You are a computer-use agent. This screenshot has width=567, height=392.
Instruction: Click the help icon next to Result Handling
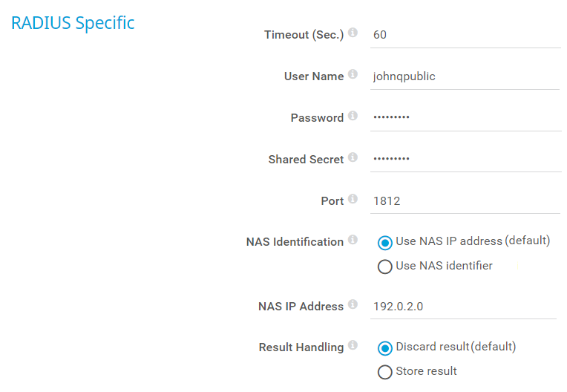coord(353,346)
